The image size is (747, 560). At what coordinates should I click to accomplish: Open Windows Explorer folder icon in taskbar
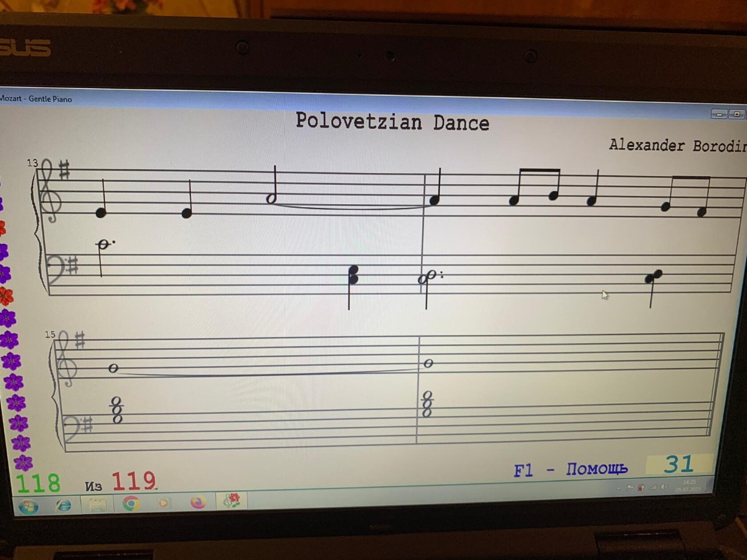tap(96, 504)
